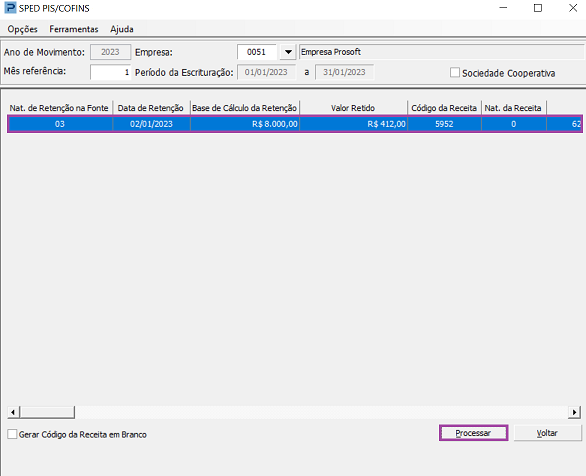Click the horizontal scrollbar right arrow
This screenshot has height=476, width=586.
[x=574, y=412]
